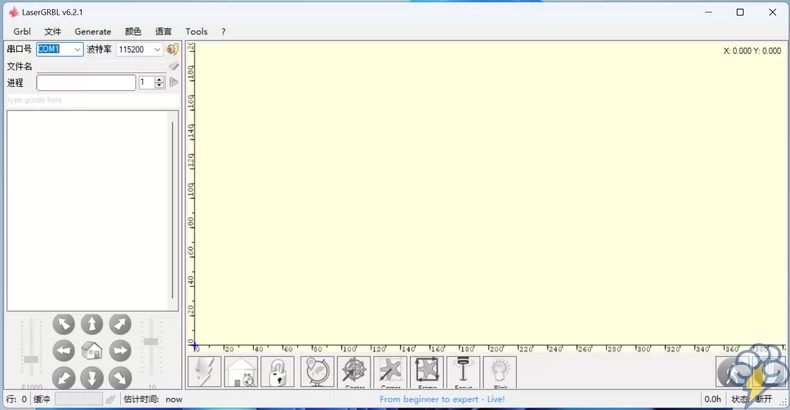Image resolution: width=790 pixels, height=410 pixels.
Task: Open the 文件 menu
Action: (x=53, y=31)
